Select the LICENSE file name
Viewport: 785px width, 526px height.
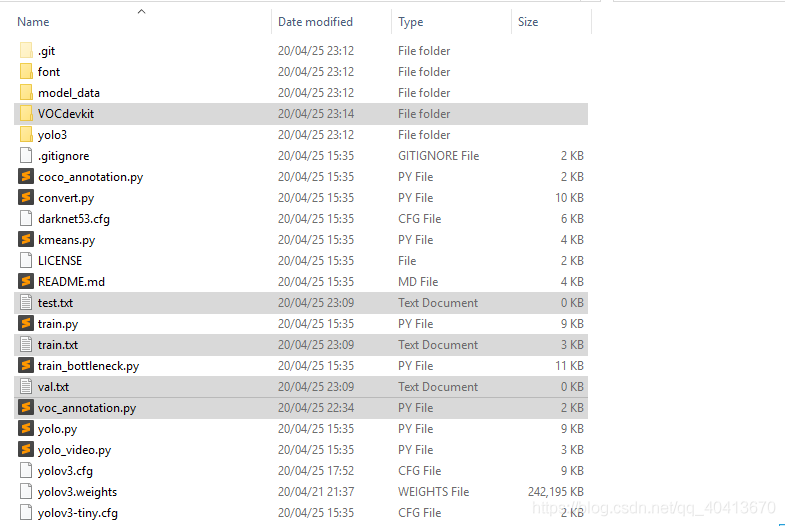click(x=60, y=261)
